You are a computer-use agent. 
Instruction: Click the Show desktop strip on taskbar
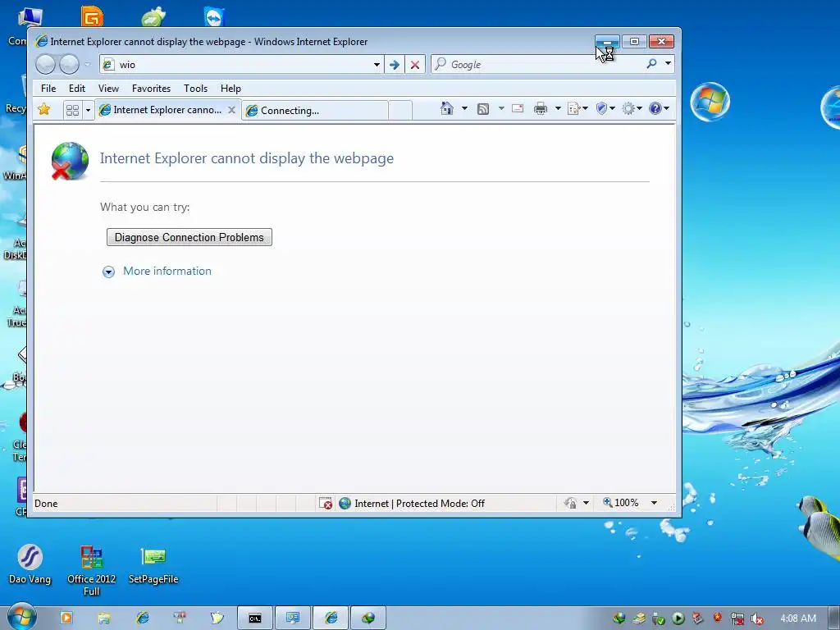833,619
